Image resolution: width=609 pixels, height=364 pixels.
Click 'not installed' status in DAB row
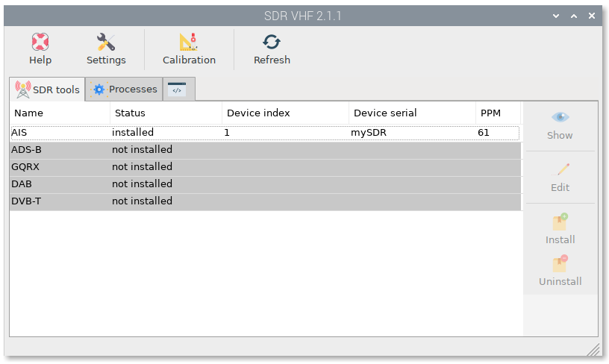coord(142,184)
